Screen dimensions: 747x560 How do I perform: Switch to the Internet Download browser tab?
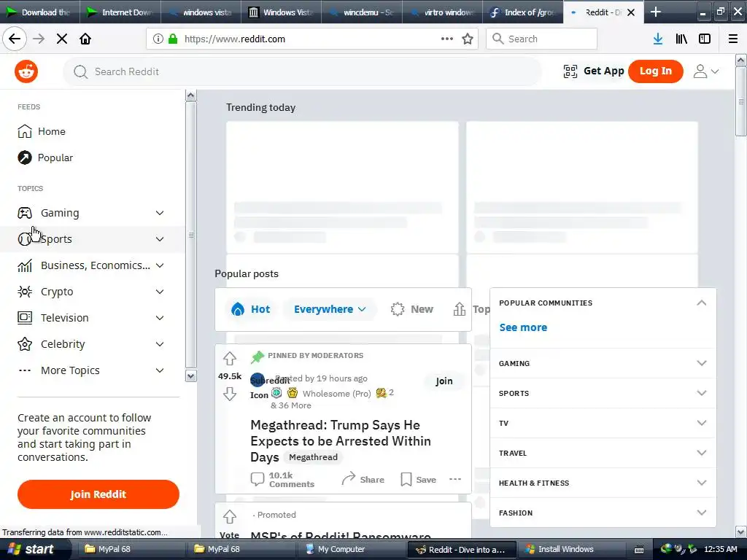coord(120,12)
